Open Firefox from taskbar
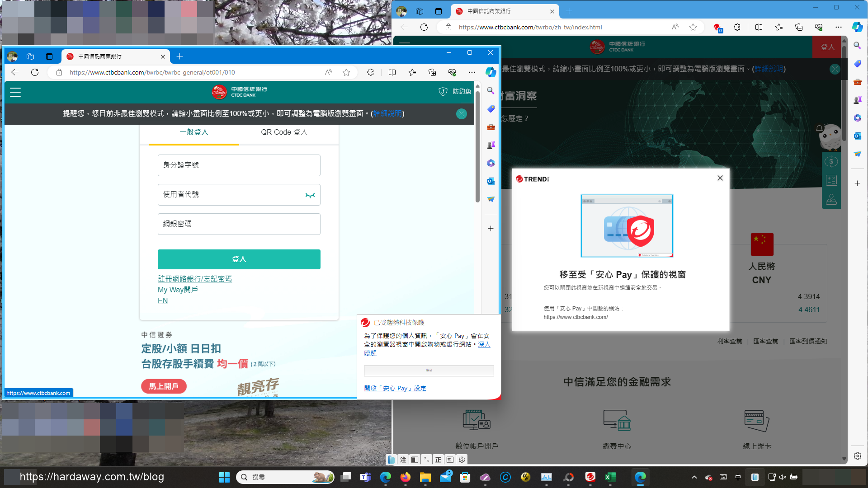The image size is (868, 488). tap(405, 477)
